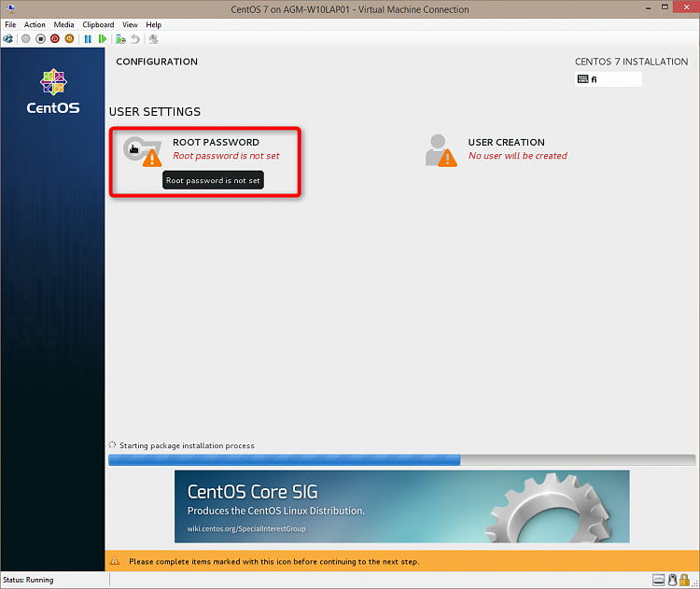
Task: Click the keyboard capture status bar icon
Action: click(x=659, y=580)
